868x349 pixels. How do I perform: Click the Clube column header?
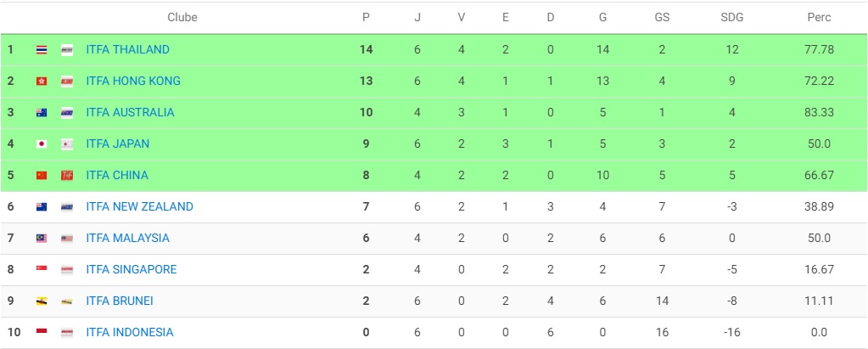click(x=182, y=18)
